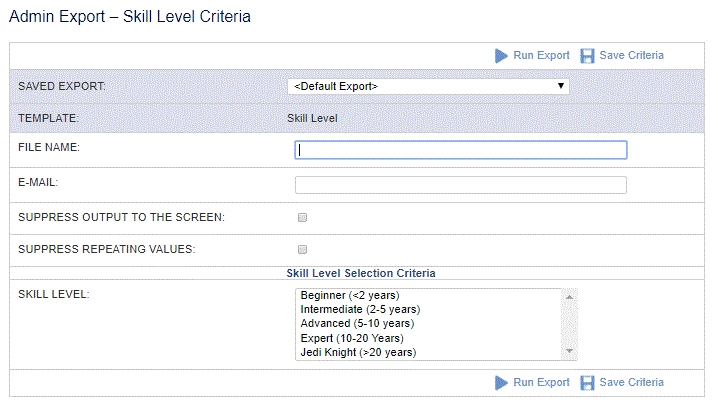Viewport: 718px width, 408px height.
Task: Click the top Run Export link text
Action: [x=541, y=55]
